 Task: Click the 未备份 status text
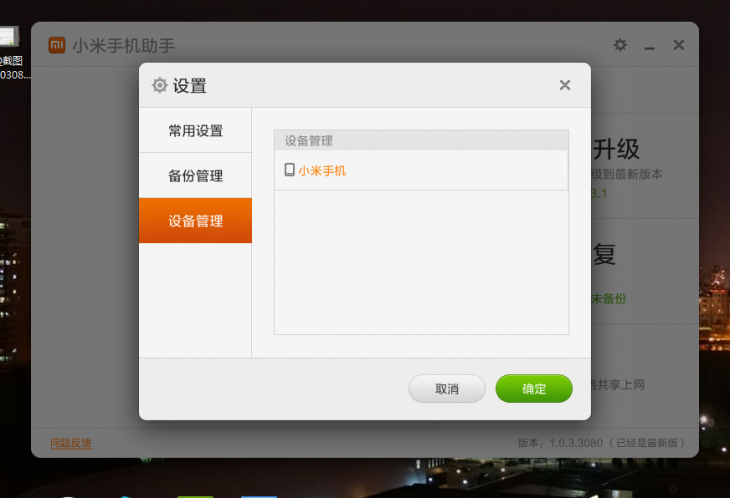[x=608, y=298]
